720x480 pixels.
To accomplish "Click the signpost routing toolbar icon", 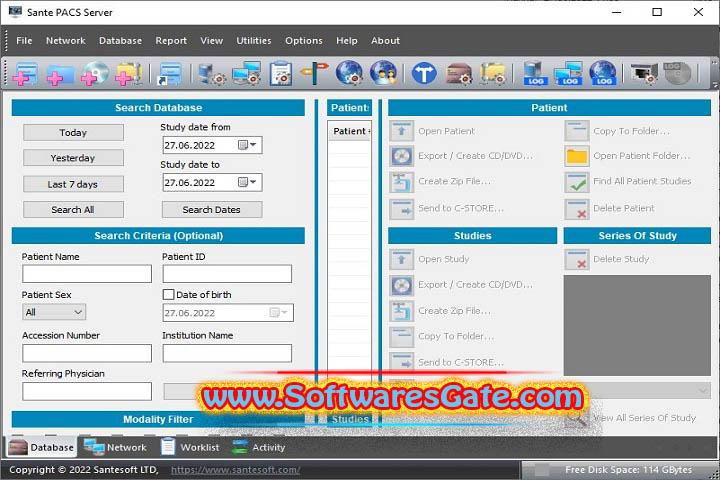I will point(315,73).
